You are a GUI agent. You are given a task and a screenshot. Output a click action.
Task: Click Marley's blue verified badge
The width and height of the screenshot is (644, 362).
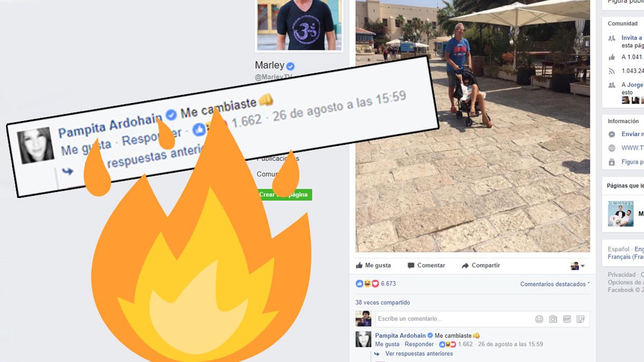pos(290,66)
